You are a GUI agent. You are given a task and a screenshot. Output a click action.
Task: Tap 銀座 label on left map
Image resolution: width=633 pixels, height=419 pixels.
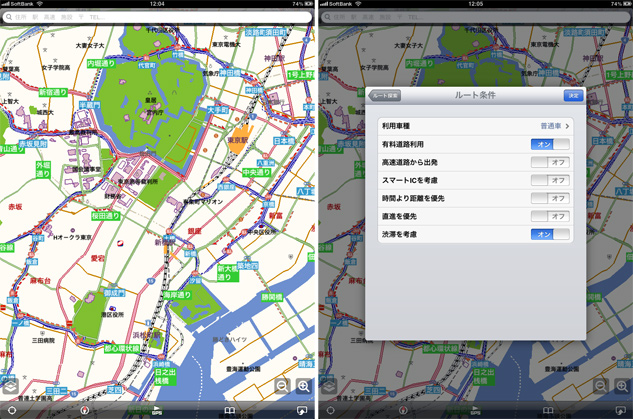click(x=195, y=231)
